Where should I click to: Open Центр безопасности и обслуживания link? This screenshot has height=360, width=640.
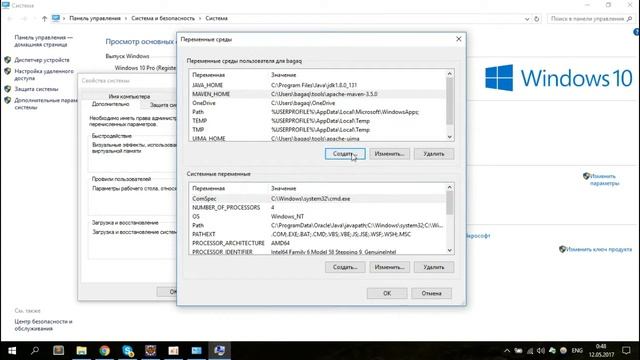click(x=43, y=325)
